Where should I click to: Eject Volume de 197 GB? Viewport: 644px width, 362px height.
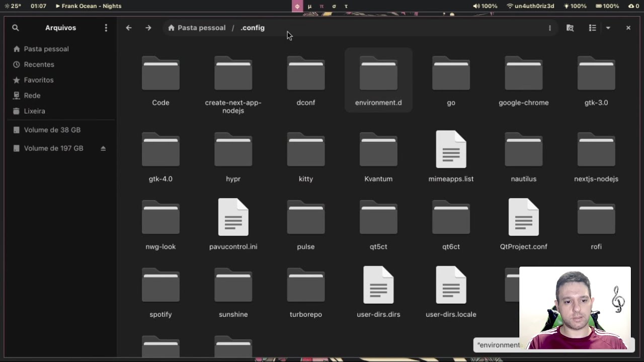pyautogui.click(x=103, y=148)
